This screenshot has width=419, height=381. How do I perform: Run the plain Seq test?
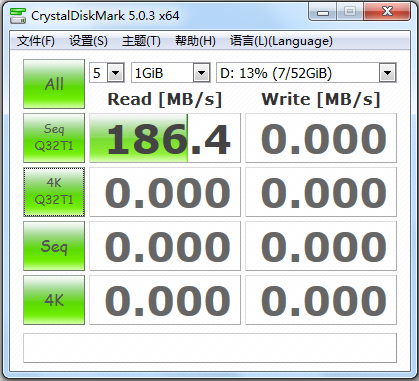(x=54, y=246)
